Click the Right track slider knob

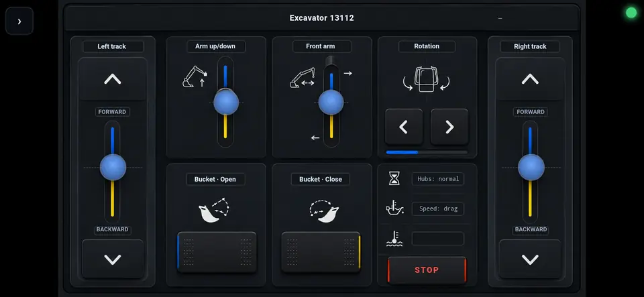[531, 168]
